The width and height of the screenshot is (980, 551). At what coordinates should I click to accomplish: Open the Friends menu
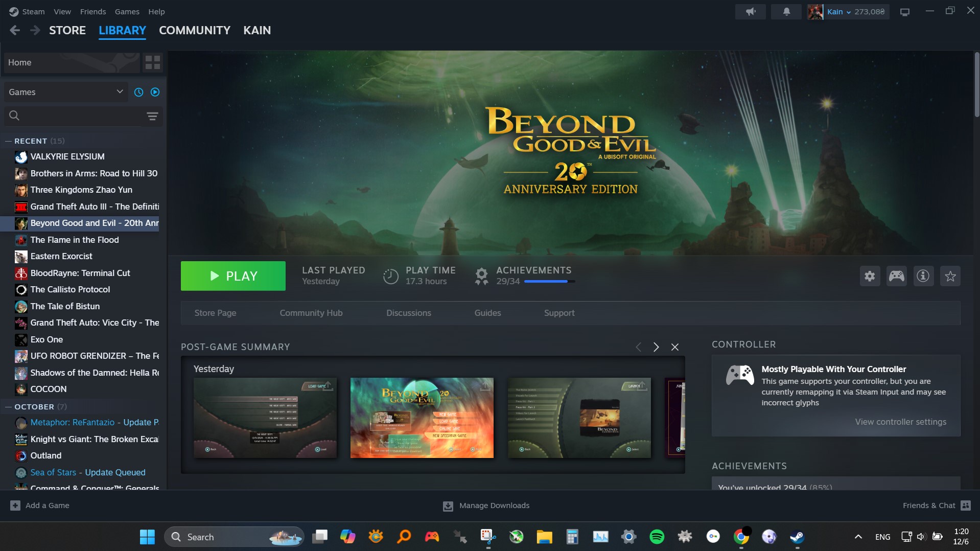pyautogui.click(x=93, y=12)
